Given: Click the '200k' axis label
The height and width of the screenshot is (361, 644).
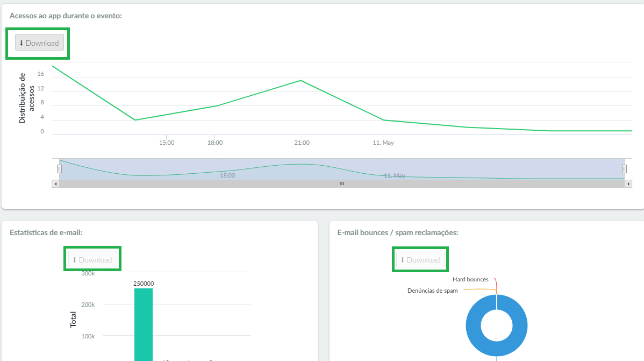Looking at the screenshot, I should (88, 305).
